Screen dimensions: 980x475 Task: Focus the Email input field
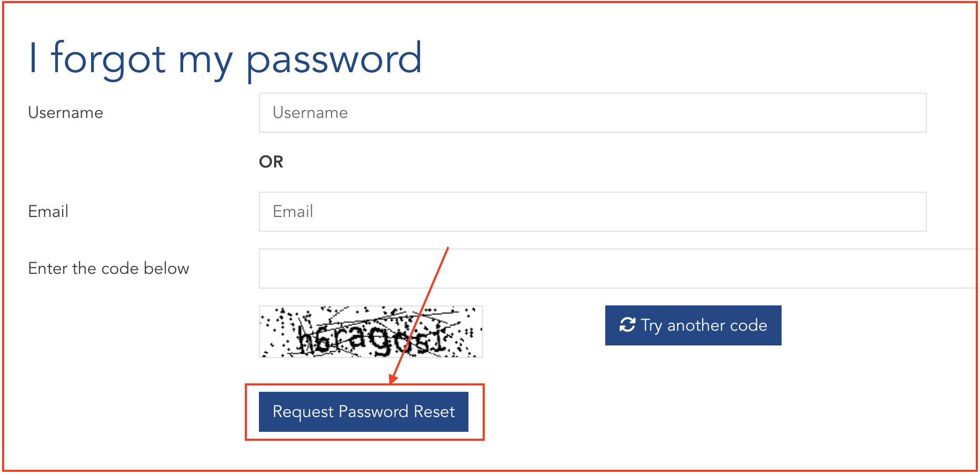click(x=592, y=212)
